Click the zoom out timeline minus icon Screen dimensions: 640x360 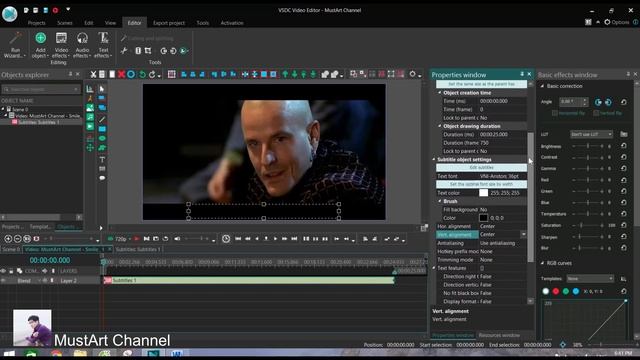(17, 239)
